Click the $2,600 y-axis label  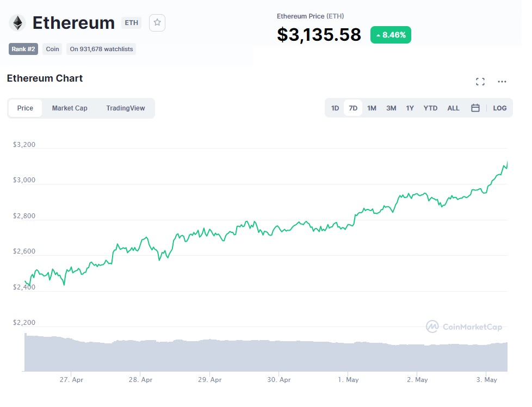[x=24, y=251]
